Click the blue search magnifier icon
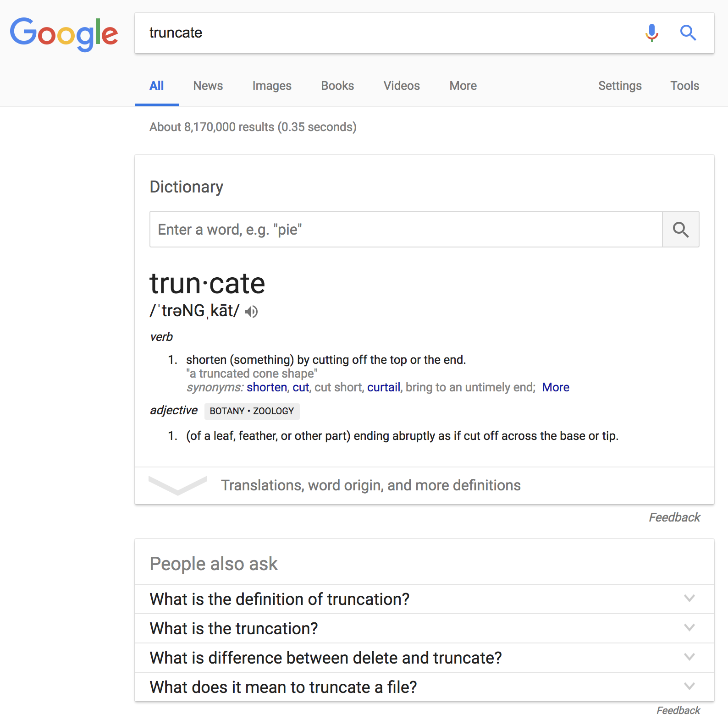 pyautogui.click(x=688, y=33)
